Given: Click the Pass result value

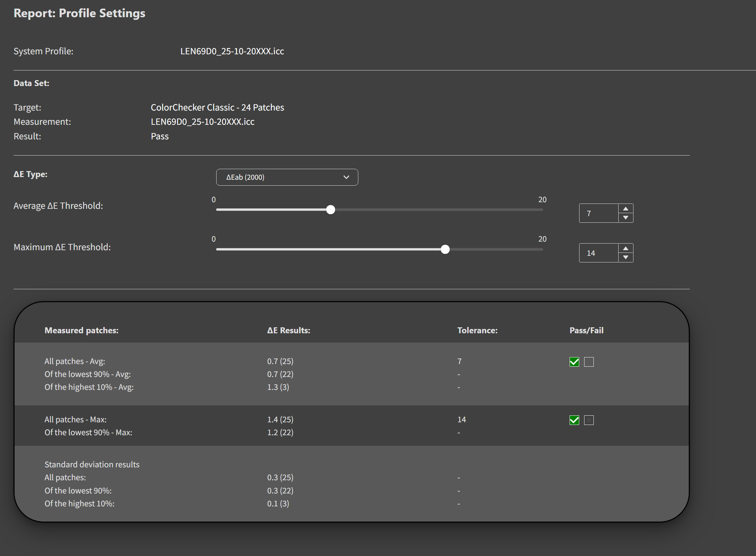Looking at the screenshot, I should (x=160, y=136).
